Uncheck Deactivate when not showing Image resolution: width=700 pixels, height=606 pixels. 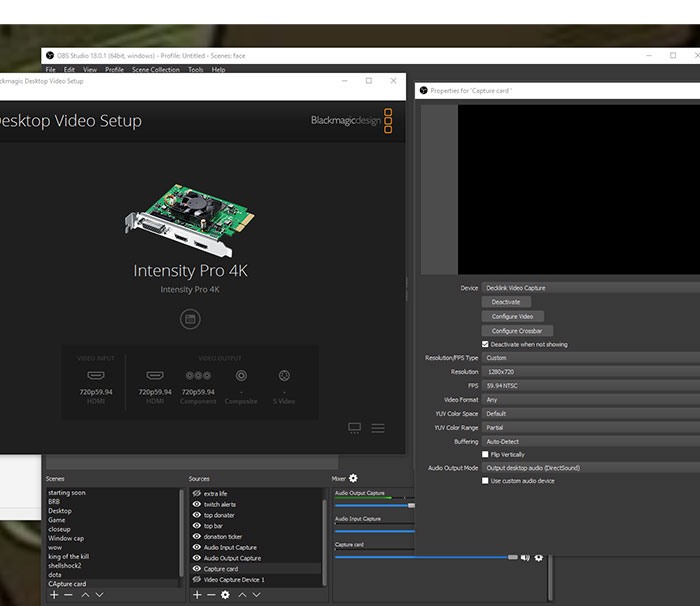[485, 344]
